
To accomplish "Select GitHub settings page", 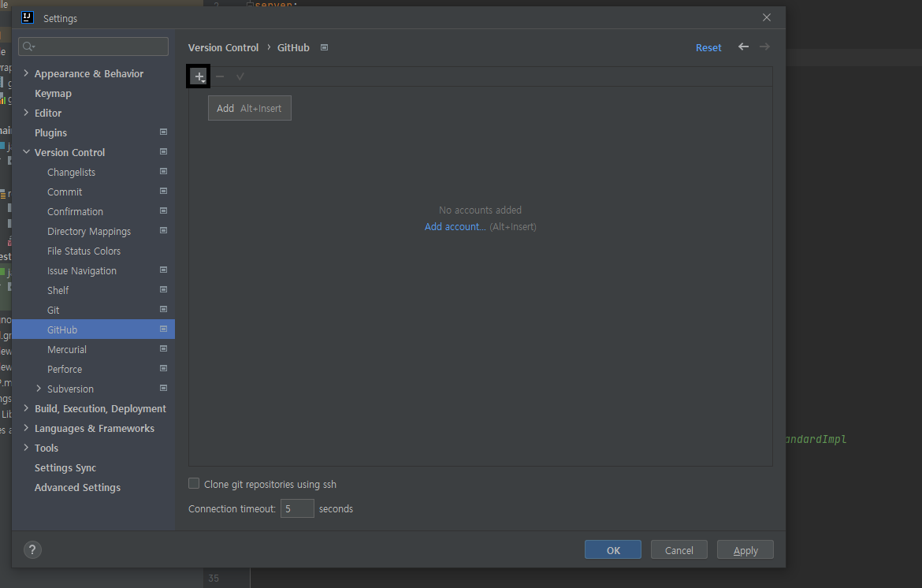I will click(x=93, y=330).
